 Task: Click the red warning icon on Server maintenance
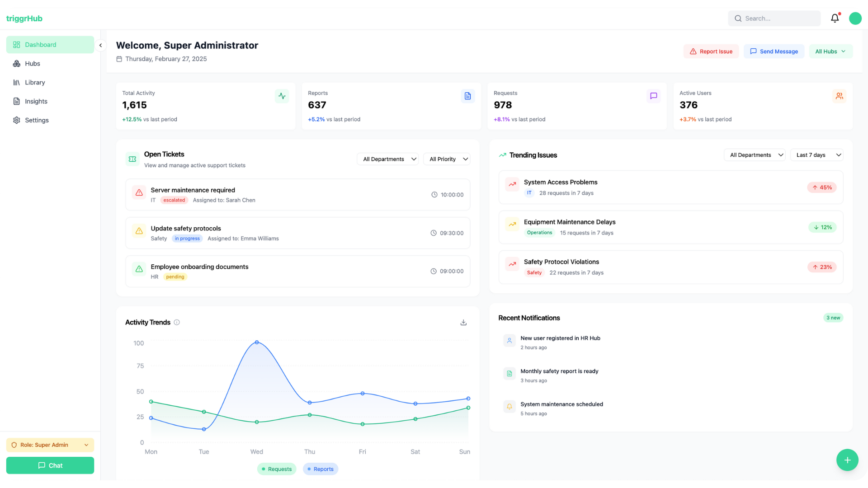pyautogui.click(x=139, y=192)
